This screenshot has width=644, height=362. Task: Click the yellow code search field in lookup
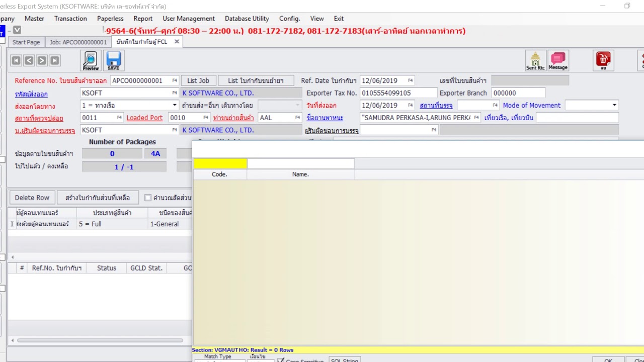point(220,163)
